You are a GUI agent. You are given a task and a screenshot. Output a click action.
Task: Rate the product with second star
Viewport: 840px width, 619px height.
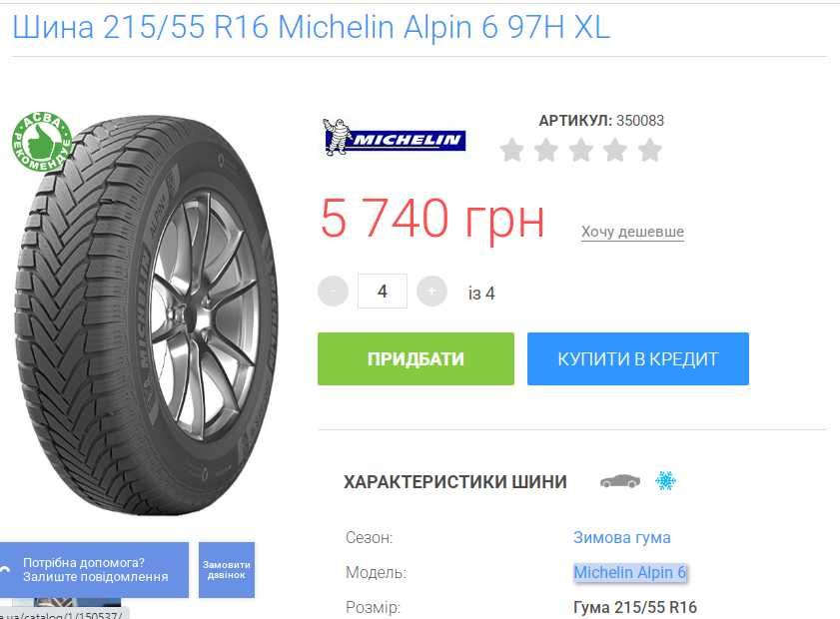pyautogui.click(x=546, y=150)
